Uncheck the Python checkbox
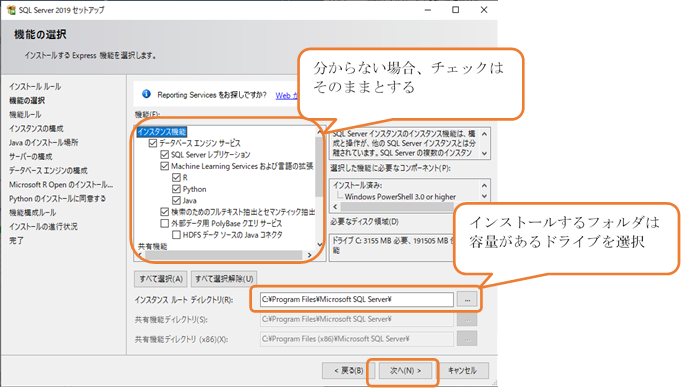 [176, 189]
